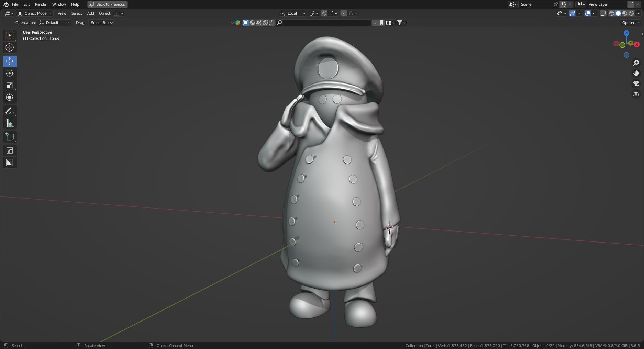The height and width of the screenshot is (349, 644).
Task: Open the Object Mode dropdown
Action: pyautogui.click(x=35, y=13)
